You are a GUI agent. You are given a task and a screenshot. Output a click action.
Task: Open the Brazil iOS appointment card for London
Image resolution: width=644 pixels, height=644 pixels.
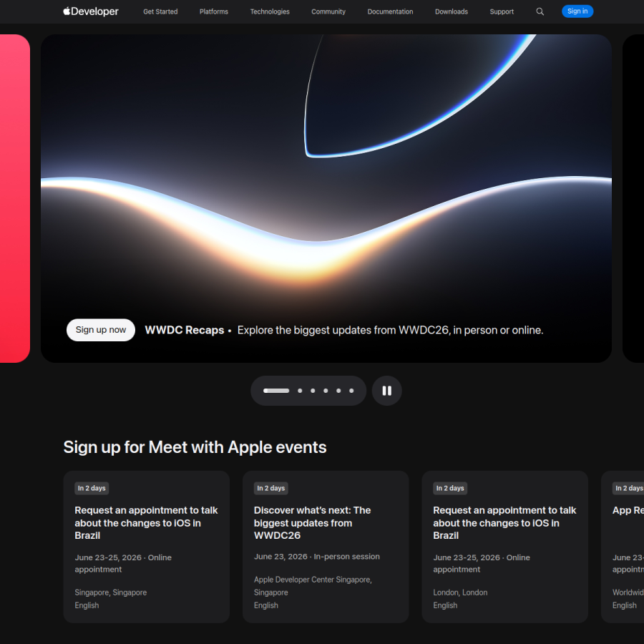coord(504,547)
